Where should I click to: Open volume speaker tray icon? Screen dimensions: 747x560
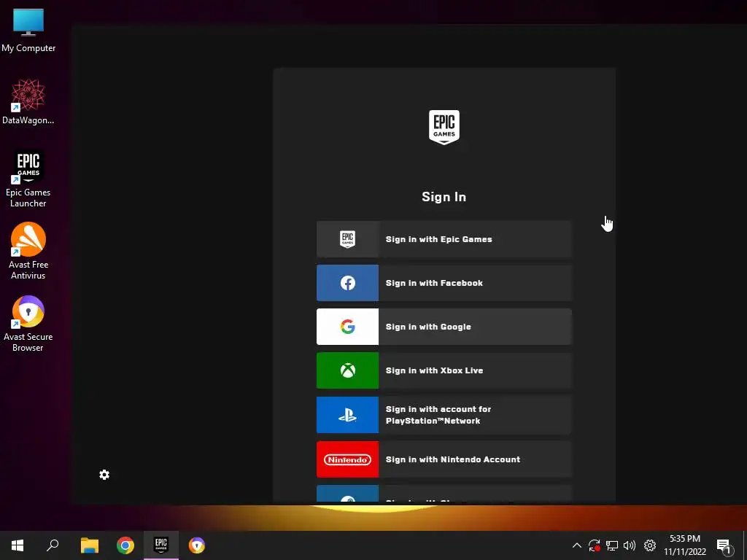(630, 545)
